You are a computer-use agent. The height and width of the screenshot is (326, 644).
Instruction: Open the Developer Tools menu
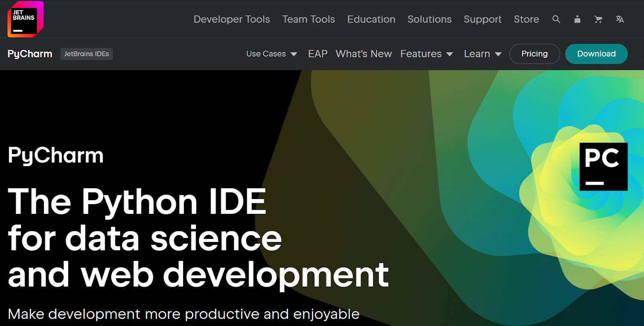pyautogui.click(x=232, y=19)
